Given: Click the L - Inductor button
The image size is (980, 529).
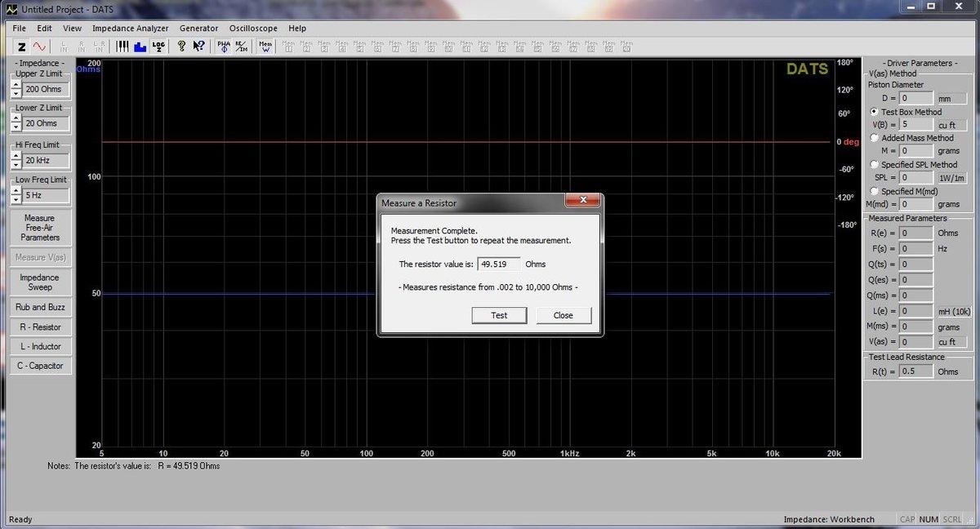Looking at the screenshot, I should pyautogui.click(x=40, y=346).
